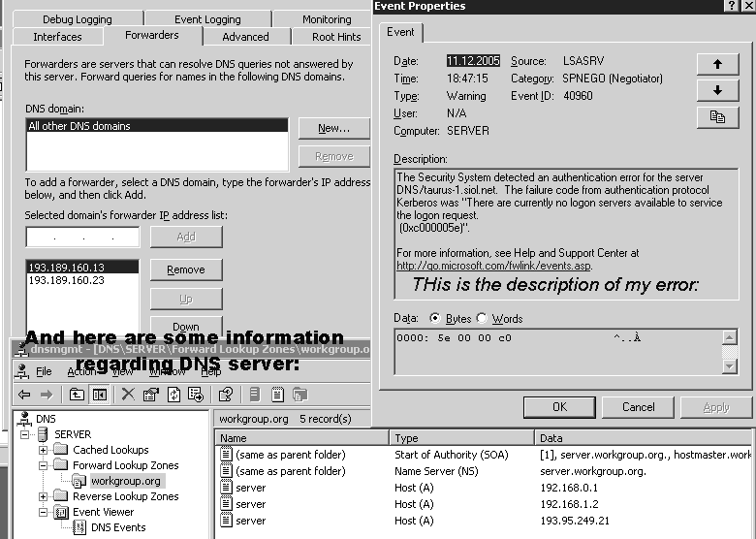This screenshot has height=539, width=756.
Task: Open Properties via the toolbar properties icon
Action: click(151, 395)
